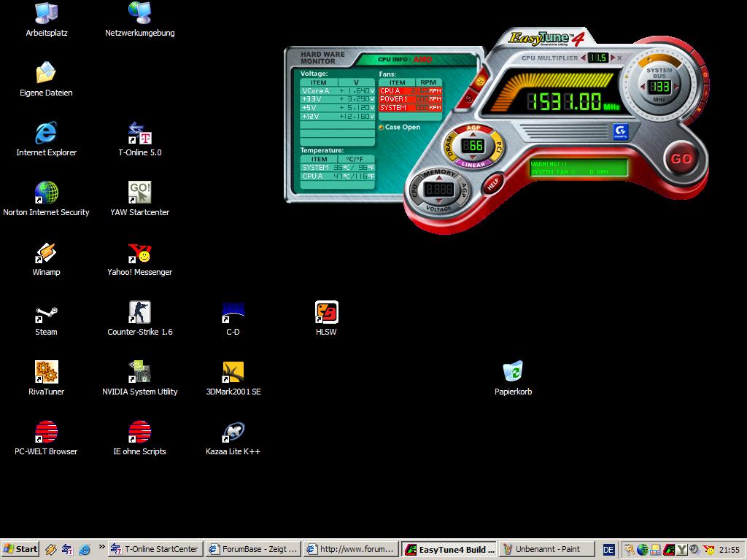Viewport: 747px width, 560px height.
Task: Click the POWER1 fan row
Action: click(410, 99)
